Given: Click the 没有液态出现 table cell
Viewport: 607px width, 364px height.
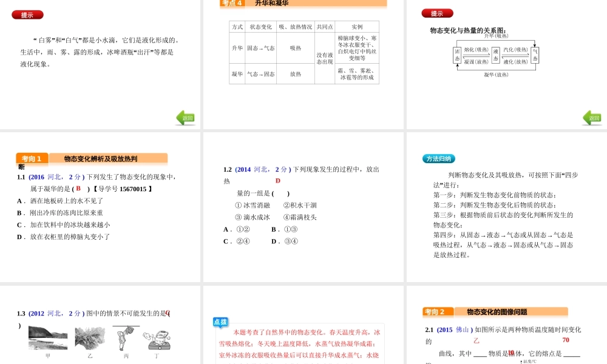Looking at the screenshot, I should (325, 58).
